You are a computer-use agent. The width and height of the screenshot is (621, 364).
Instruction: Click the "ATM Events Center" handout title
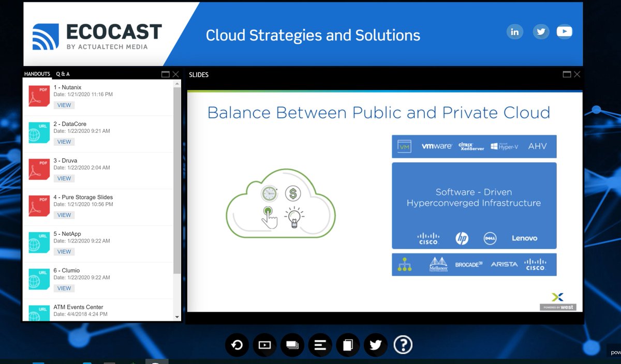(79, 307)
